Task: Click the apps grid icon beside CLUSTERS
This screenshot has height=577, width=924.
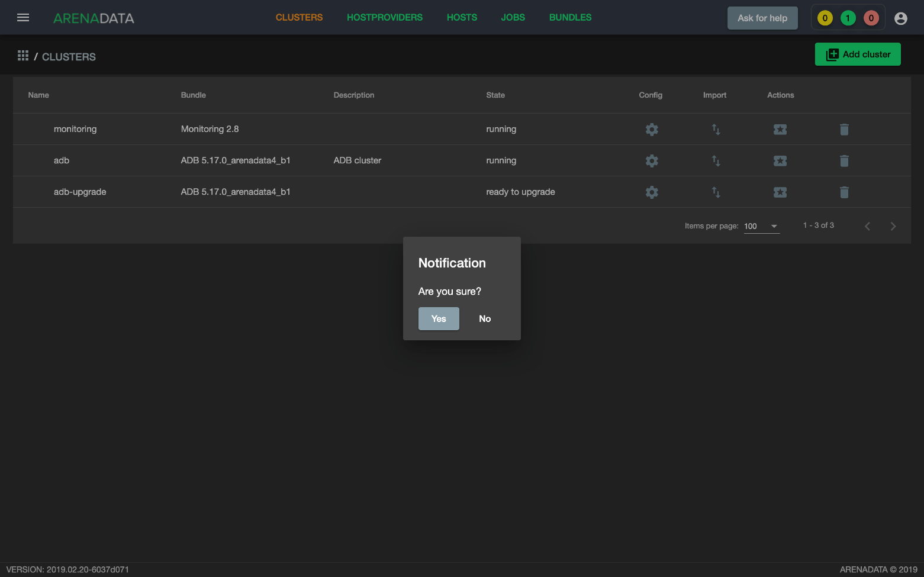Action: 23,56
